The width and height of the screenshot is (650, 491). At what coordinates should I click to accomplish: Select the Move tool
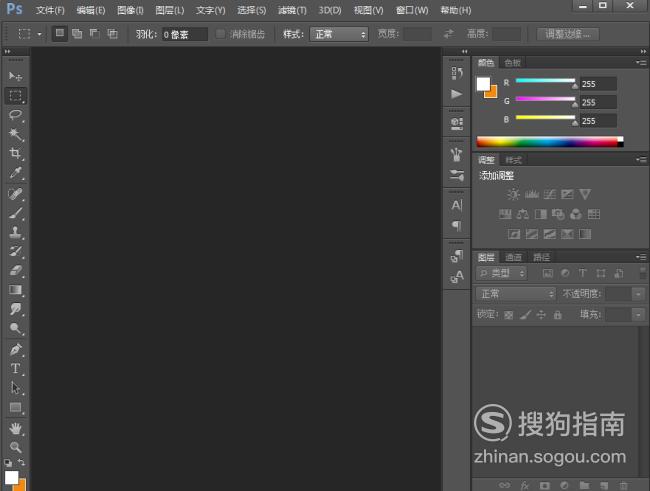point(16,76)
